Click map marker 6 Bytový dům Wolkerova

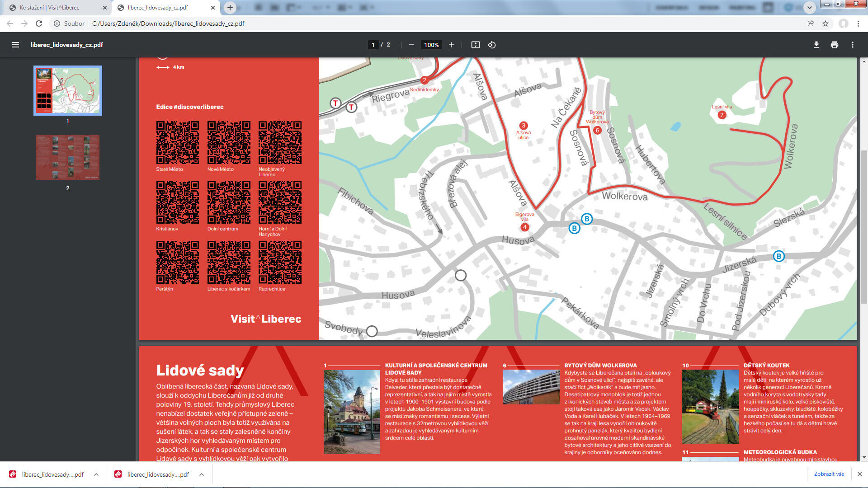(x=597, y=131)
